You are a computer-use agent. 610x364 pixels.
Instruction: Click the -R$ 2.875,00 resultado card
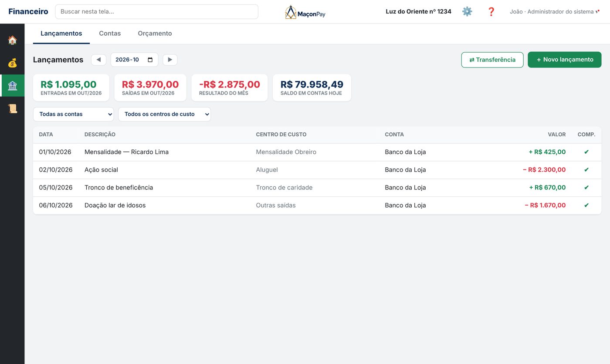tap(230, 88)
